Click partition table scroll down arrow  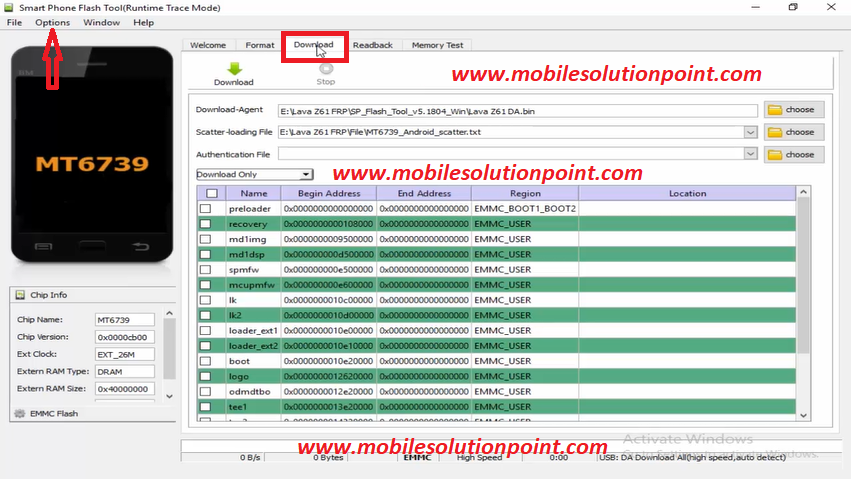(803, 416)
